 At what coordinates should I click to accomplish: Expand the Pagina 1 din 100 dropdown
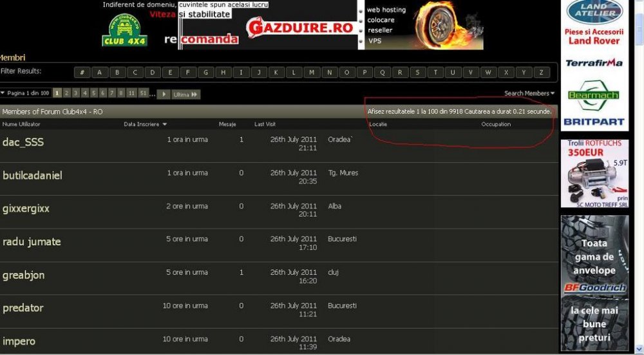pos(26,93)
